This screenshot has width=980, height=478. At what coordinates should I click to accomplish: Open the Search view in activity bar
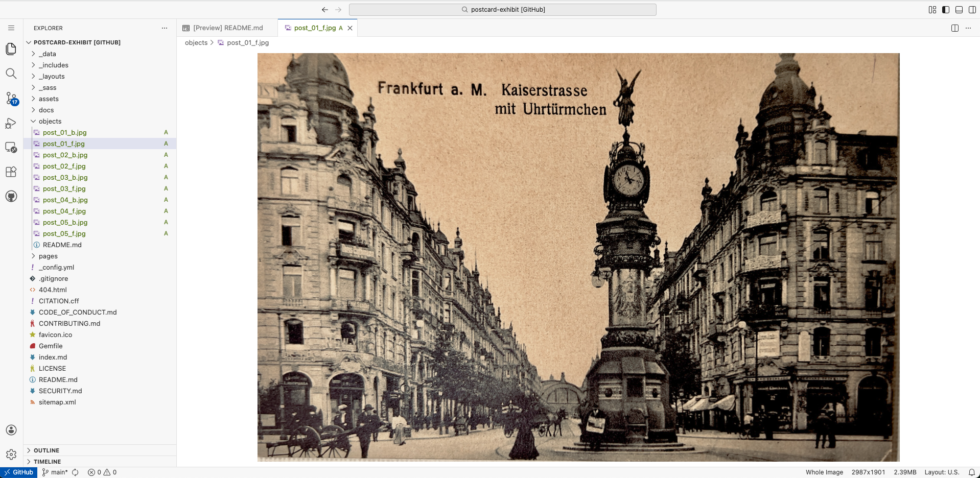click(x=11, y=74)
